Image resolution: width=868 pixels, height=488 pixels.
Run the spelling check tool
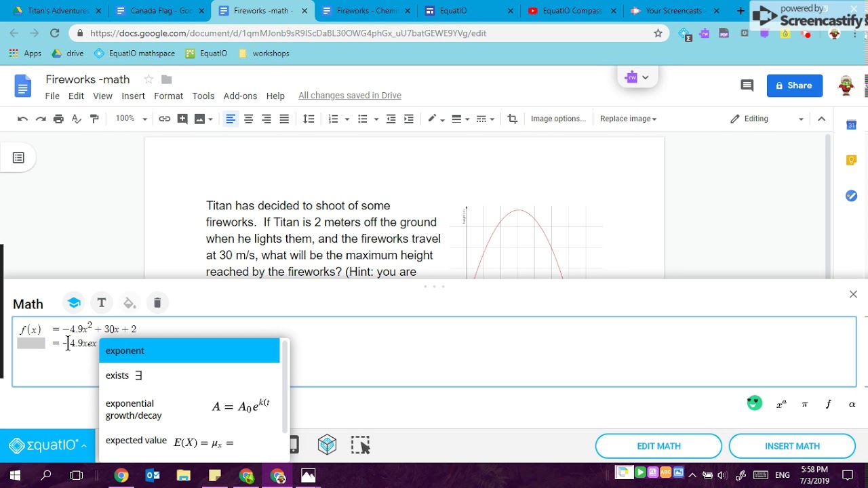pos(77,119)
